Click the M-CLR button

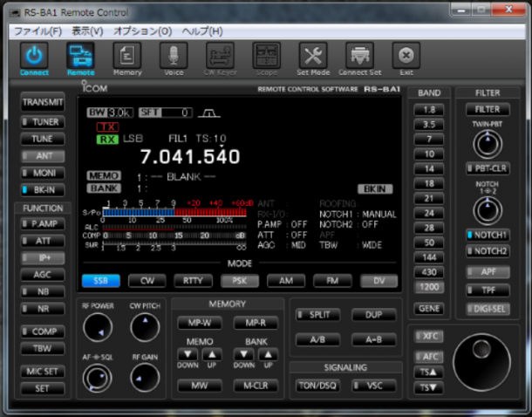click(256, 386)
